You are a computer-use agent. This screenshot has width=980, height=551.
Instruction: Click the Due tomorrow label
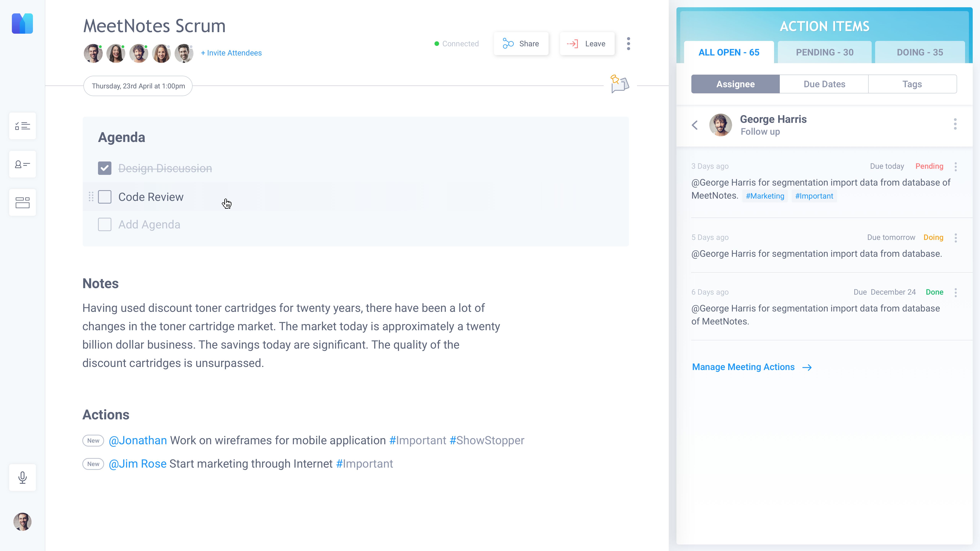(891, 237)
